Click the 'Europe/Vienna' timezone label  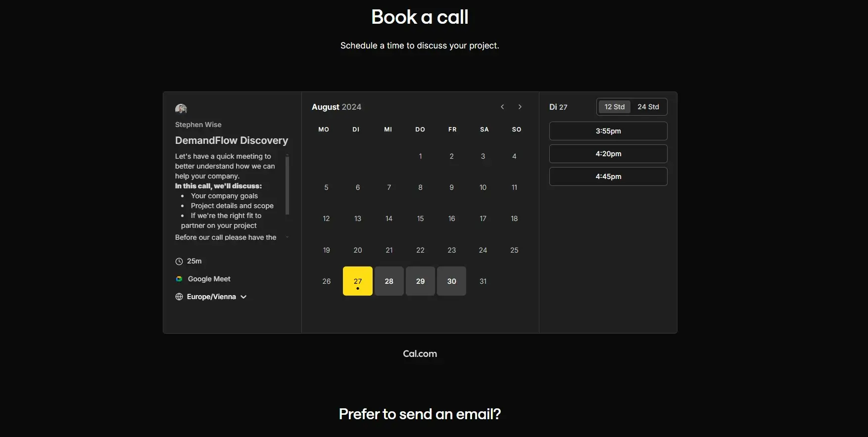pyautogui.click(x=211, y=297)
